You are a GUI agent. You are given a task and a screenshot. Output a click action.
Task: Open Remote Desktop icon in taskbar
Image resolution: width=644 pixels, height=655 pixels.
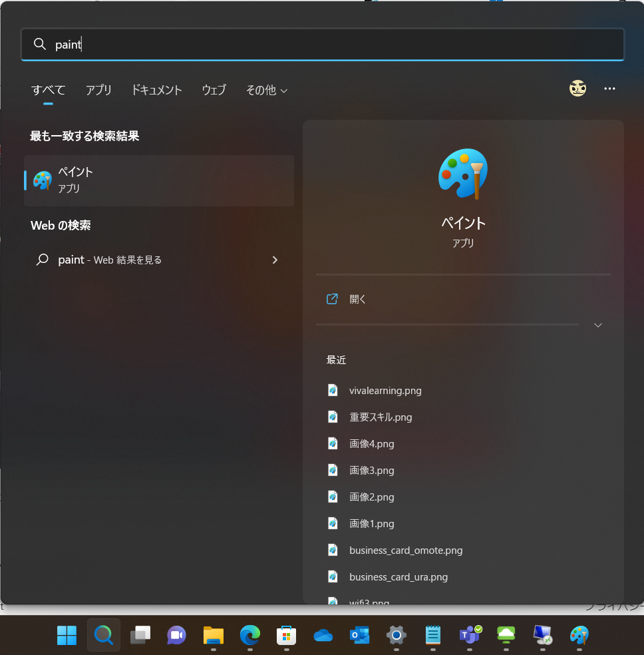coord(543,635)
